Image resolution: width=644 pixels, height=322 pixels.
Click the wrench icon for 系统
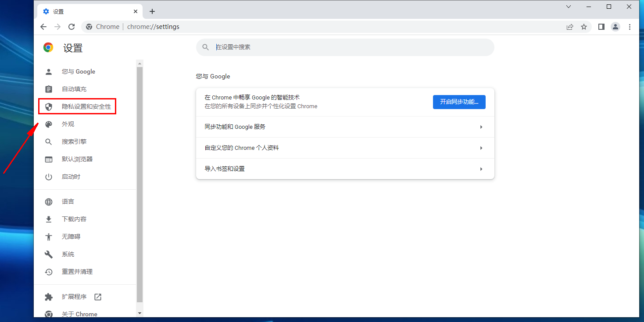coord(49,254)
